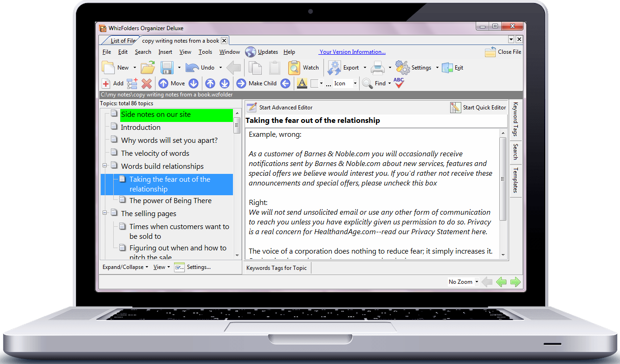The width and height of the screenshot is (620, 364).
Task: Click the Start Advanced Editor icon
Action: [252, 108]
